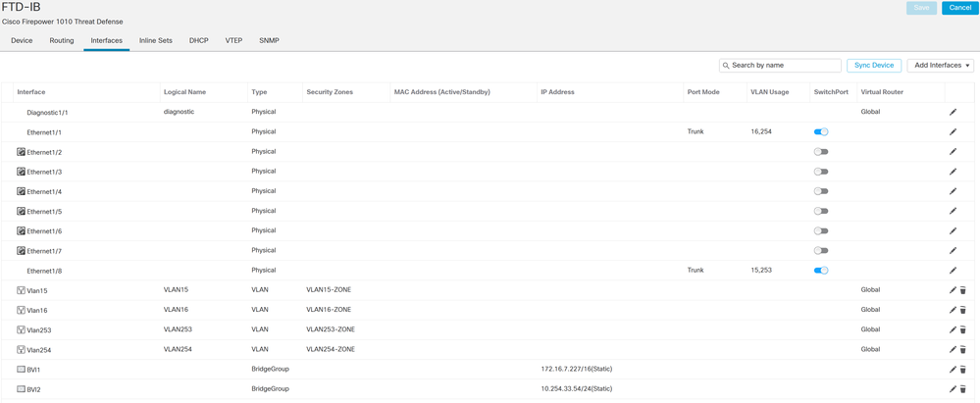
Task: Click the Vlan15 interface type icon
Action: 21,290
